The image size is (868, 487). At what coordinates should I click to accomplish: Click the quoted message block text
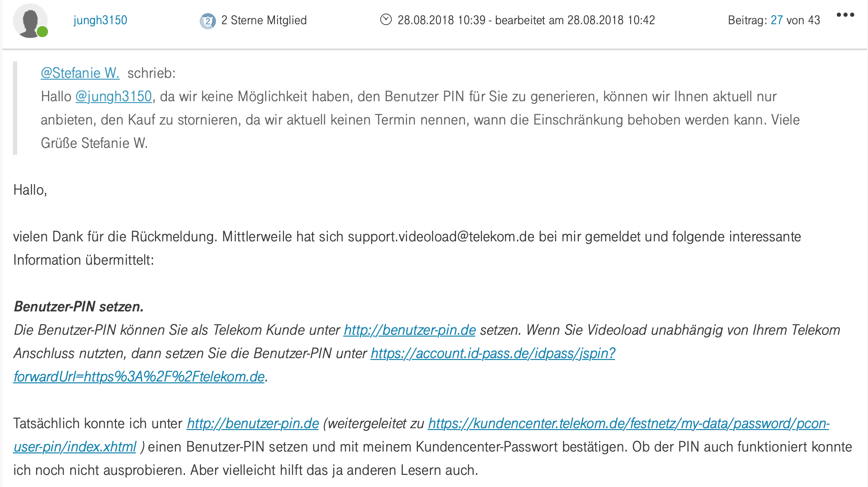(x=420, y=120)
